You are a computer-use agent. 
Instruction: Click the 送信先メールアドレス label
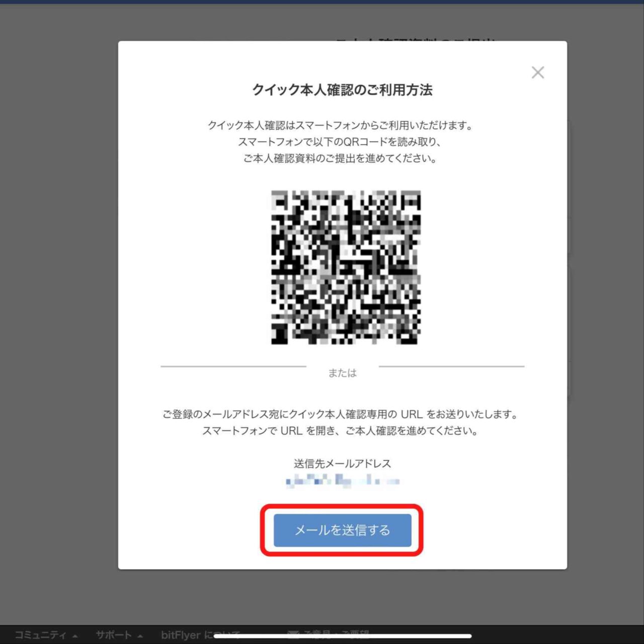pyautogui.click(x=342, y=463)
